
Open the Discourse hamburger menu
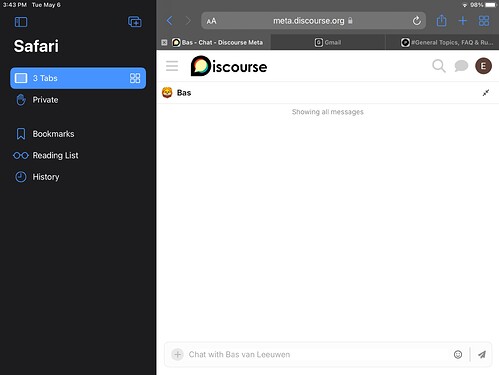tap(172, 66)
